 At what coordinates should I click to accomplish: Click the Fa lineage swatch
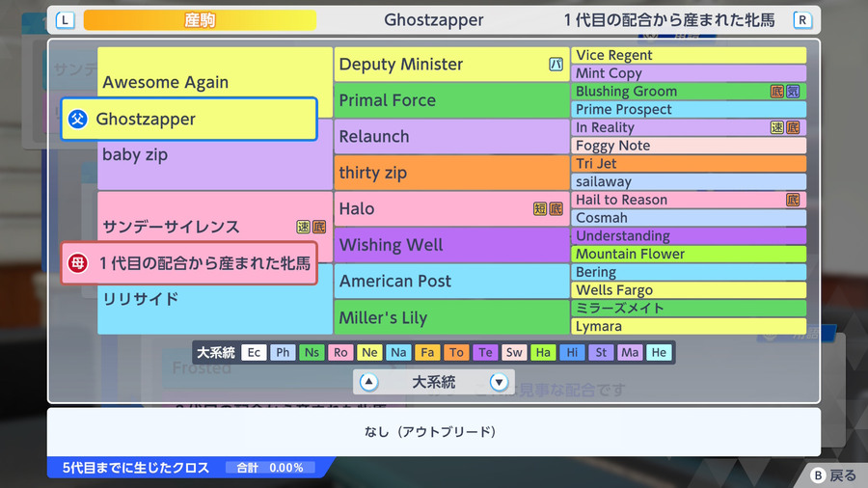pyautogui.click(x=427, y=352)
